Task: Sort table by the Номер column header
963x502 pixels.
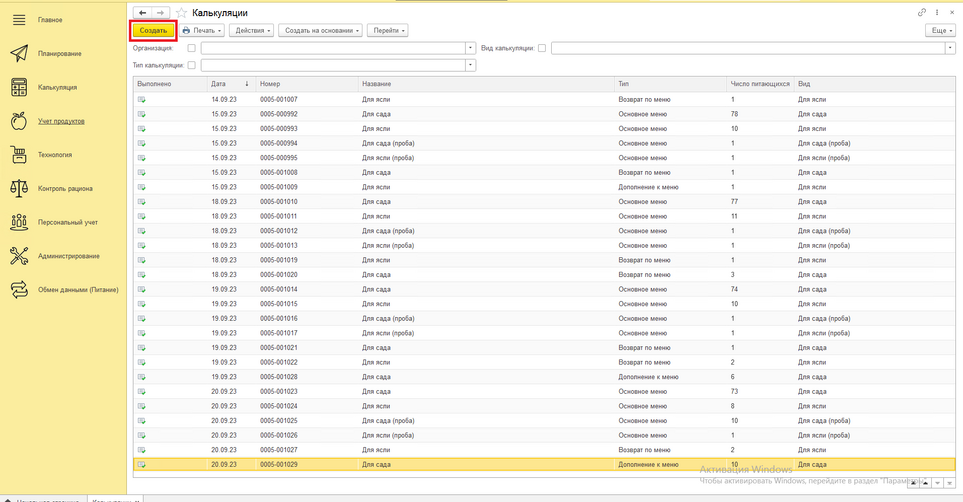Action: pos(305,84)
